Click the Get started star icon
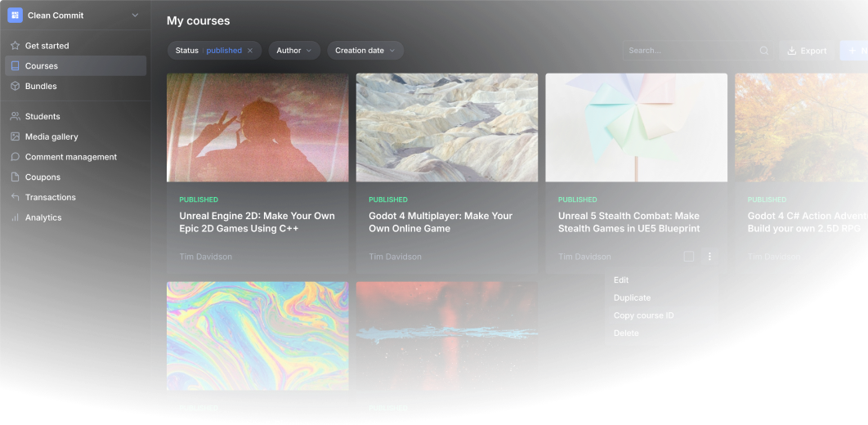This screenshot has width=868, height=425. (x=16, y=46)
